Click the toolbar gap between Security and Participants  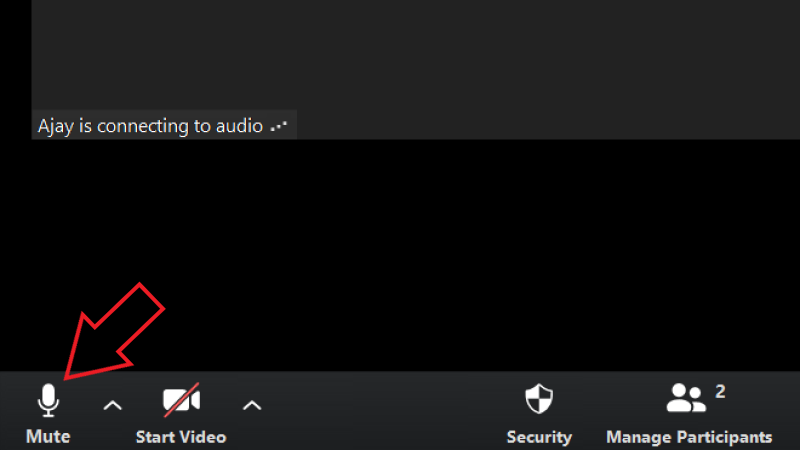(x=589, y=411)
